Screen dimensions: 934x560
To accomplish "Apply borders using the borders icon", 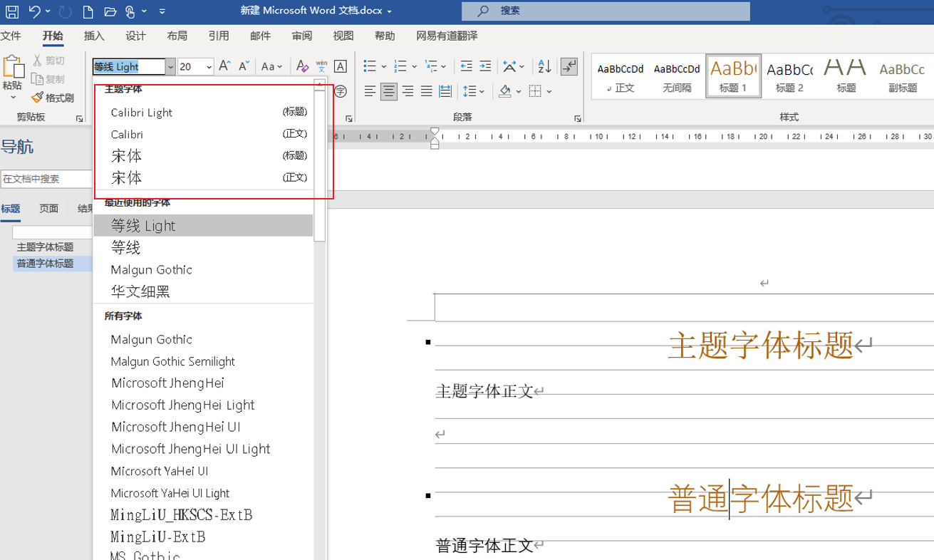I will click(x=535, y=91).
